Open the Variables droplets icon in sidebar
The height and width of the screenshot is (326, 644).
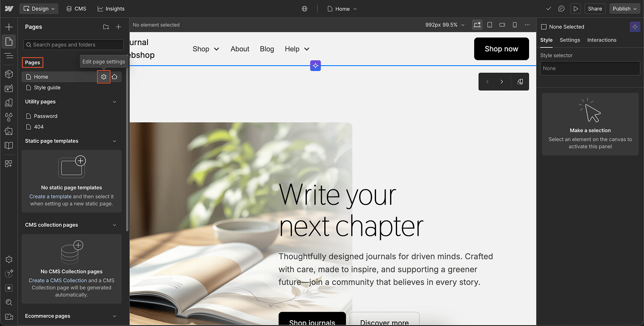(9, 117)
